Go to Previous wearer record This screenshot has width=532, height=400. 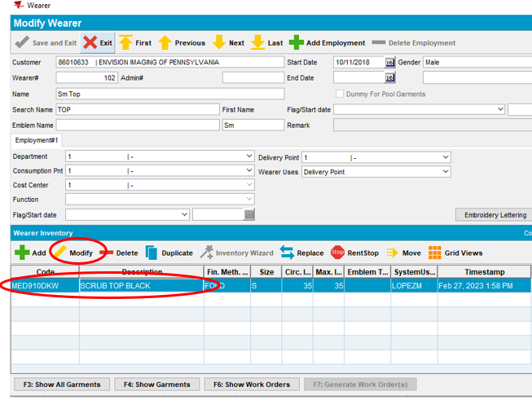(x=165, y=42)
